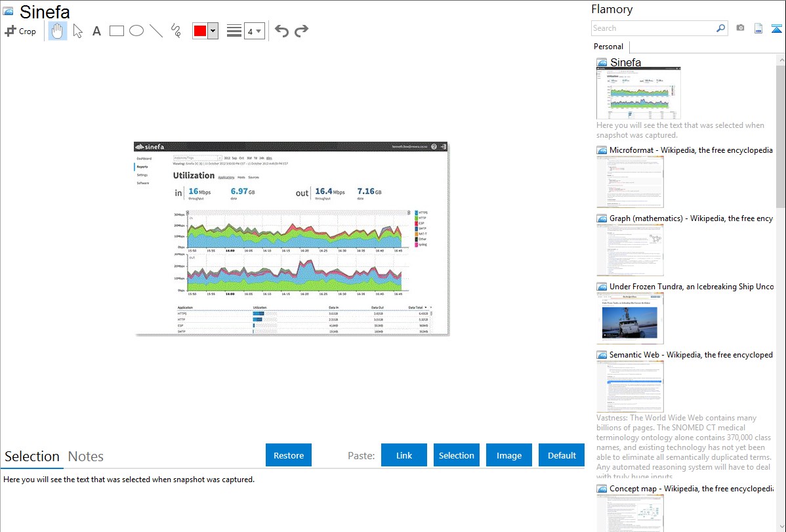786x532 pixels.
Task: Open the Microformat Wikipedia snapshot thumbnail
Action: (x=630, y=182)
